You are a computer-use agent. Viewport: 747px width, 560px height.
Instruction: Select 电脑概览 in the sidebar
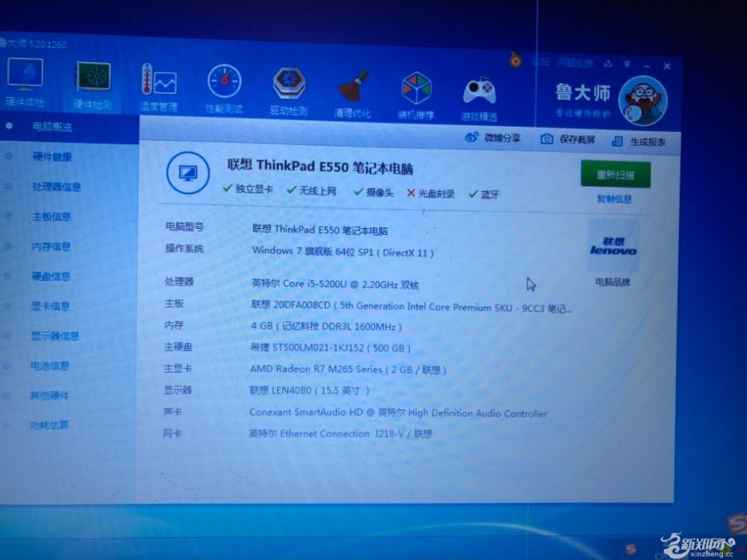tap(52, 127)
